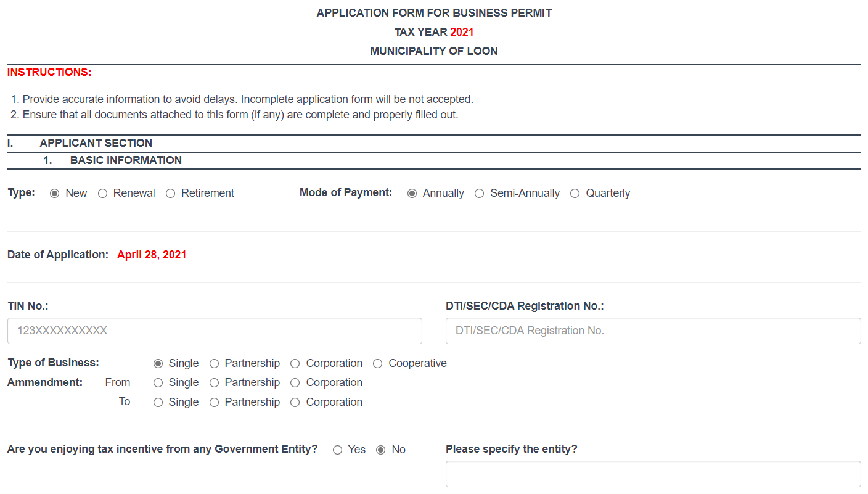This screenshot has height=494, width=868.
Task: Set mode of payment to Quarterly
Action: click(575, 194)
